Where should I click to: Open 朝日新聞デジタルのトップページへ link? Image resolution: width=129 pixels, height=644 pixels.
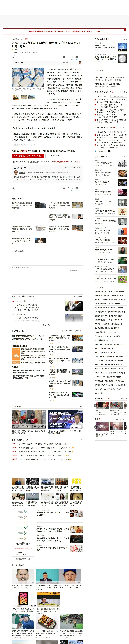point(72,331)
